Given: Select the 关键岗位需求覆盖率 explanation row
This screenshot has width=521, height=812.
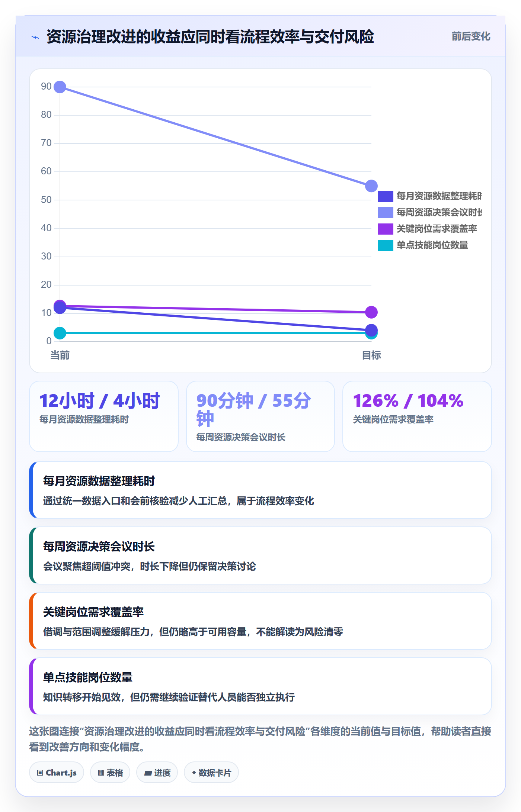Looking at the screenshot, I should (x=260, y=621).
